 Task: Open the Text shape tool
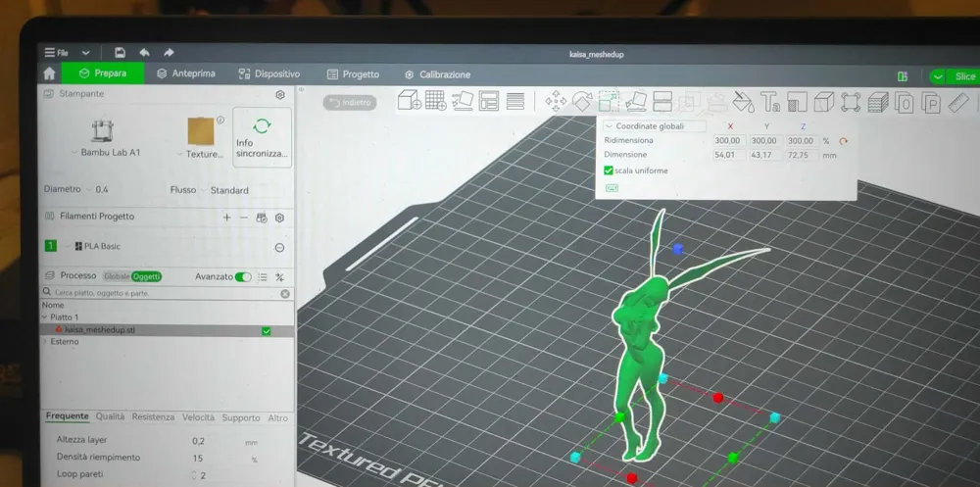click(x=770, y=102)
